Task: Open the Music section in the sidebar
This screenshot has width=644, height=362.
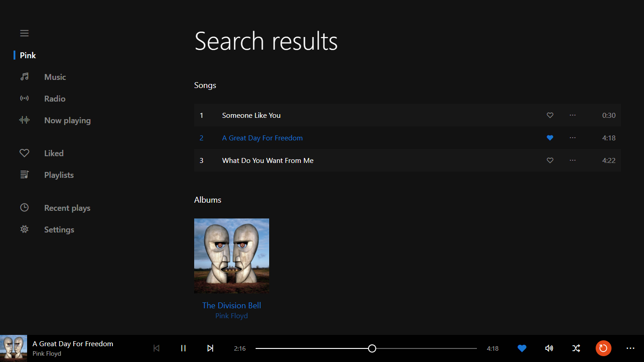Action: click(x=55, y=77)
